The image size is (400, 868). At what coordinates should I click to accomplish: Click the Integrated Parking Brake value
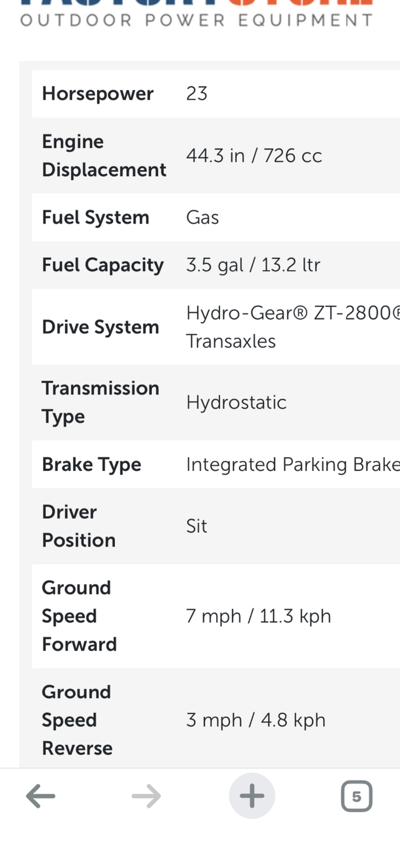(292, 465)
